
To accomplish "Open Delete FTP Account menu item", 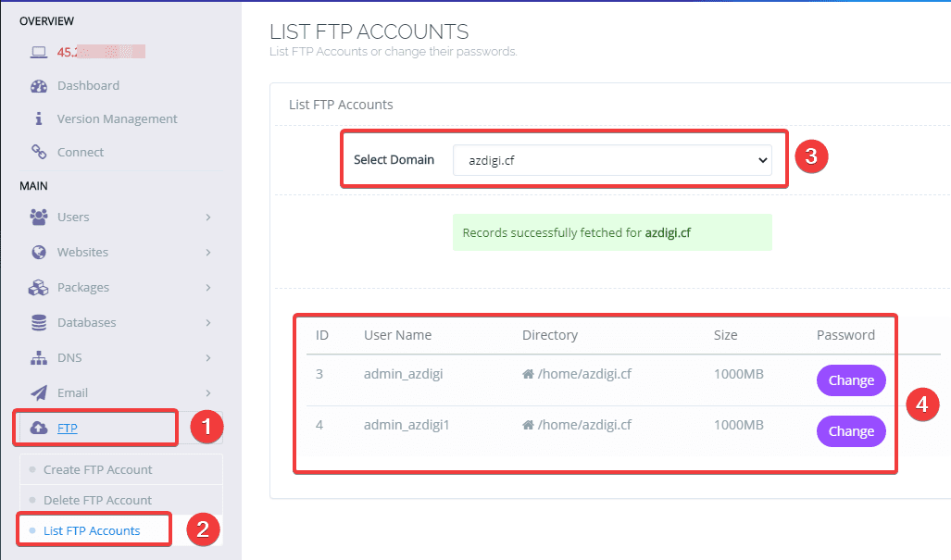I will click(x=97, y=500).
